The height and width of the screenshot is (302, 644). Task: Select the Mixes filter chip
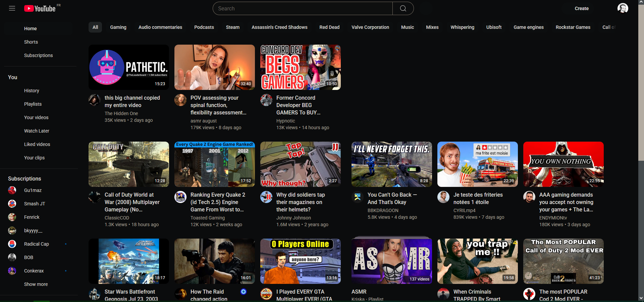tap(432, 27)
